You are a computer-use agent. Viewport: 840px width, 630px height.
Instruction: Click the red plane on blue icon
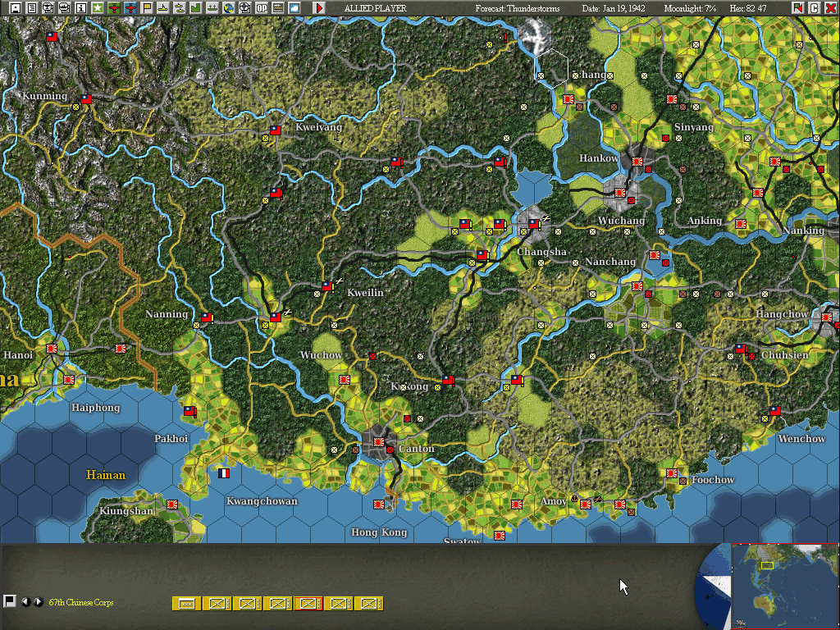[x=130, y=8]
